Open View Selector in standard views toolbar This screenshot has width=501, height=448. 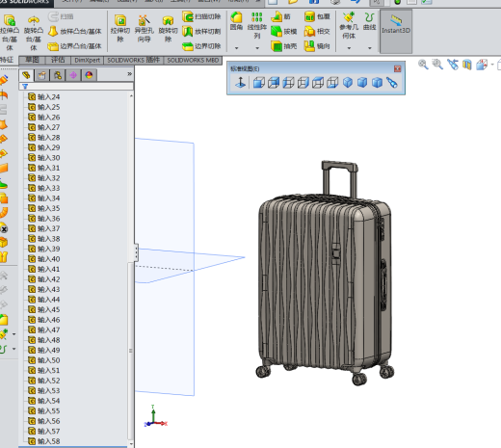click(x=392, y=83)
